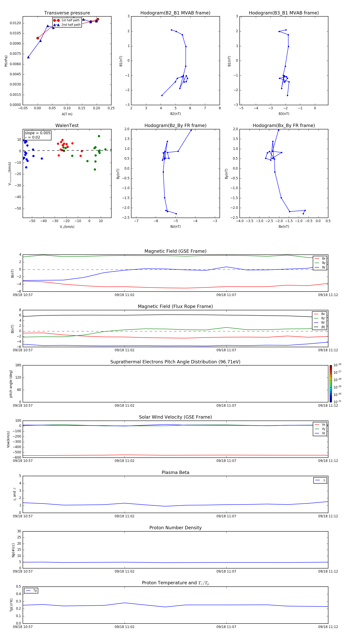Click the Suprathermal Electrons Pitch Angle title
351x644 pixels.
[175, 362]
